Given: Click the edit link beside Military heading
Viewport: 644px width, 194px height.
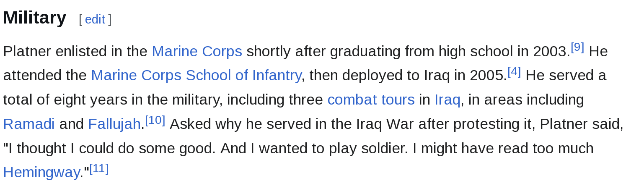Looking at the screenshot, I should (x=95, y=19).
